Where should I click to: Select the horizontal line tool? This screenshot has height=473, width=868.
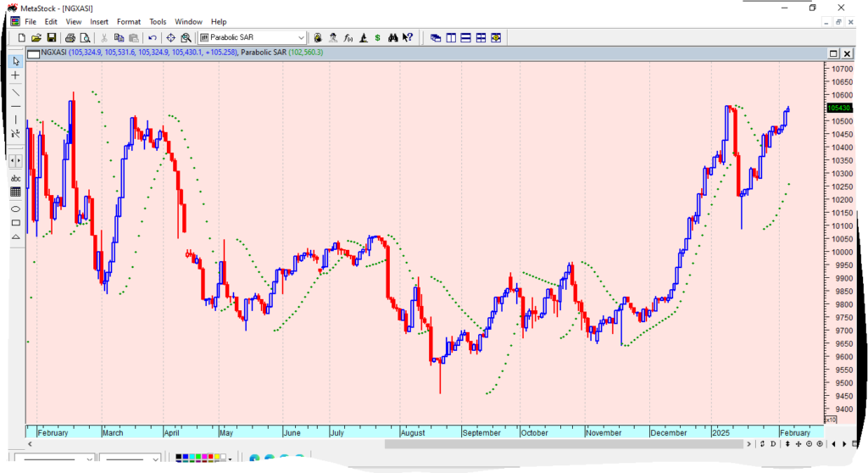click(15, 105)
